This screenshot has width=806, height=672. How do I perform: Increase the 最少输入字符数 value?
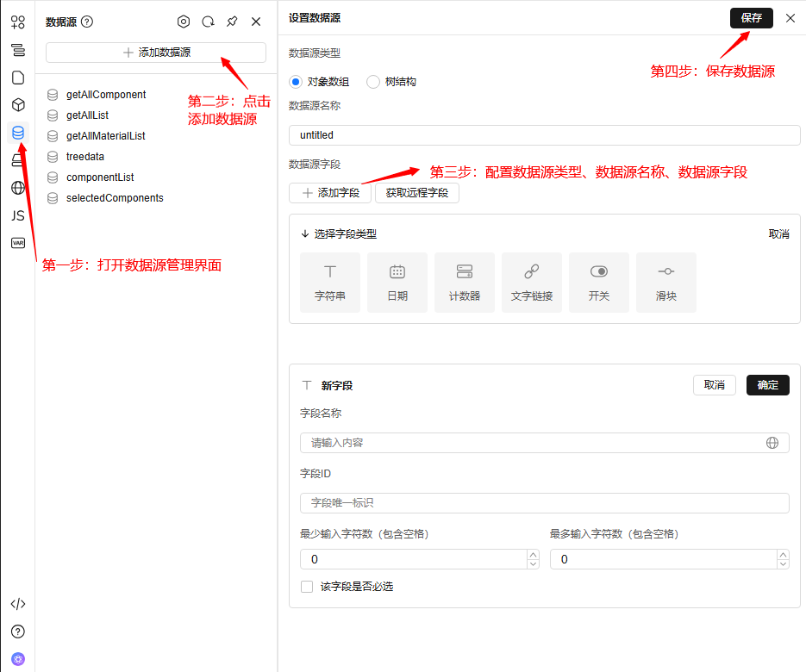point(533,555)
